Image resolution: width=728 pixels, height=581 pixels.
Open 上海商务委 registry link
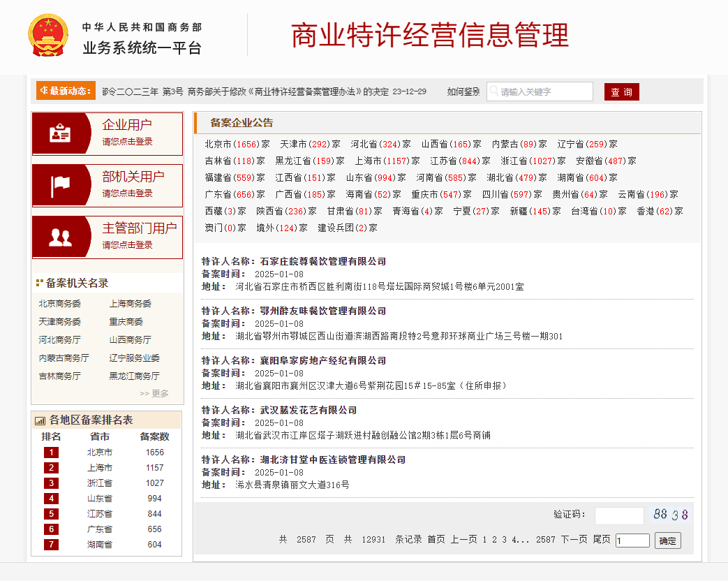point(131,303)
